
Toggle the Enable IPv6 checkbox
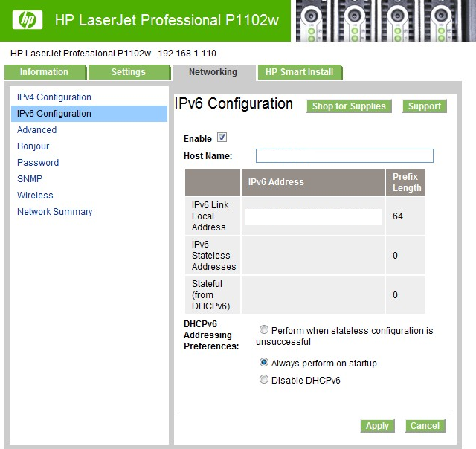(222, 138)
